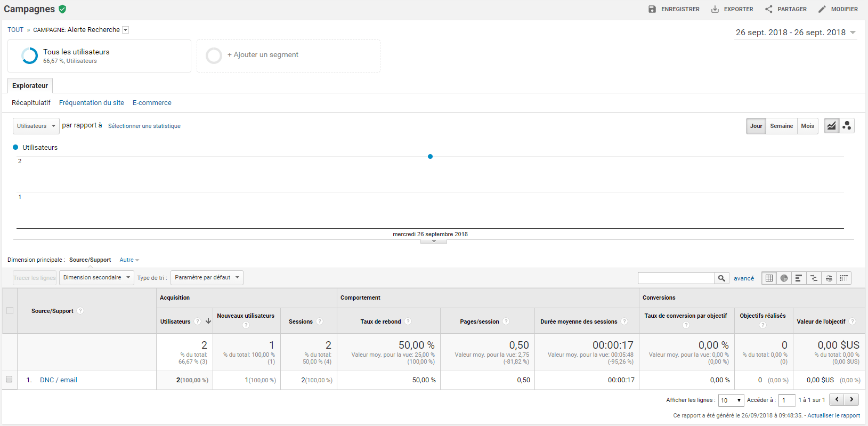Viewport: 868px width, 426px height.
Task: Select the pie chart percentage view
Action: 784,278
